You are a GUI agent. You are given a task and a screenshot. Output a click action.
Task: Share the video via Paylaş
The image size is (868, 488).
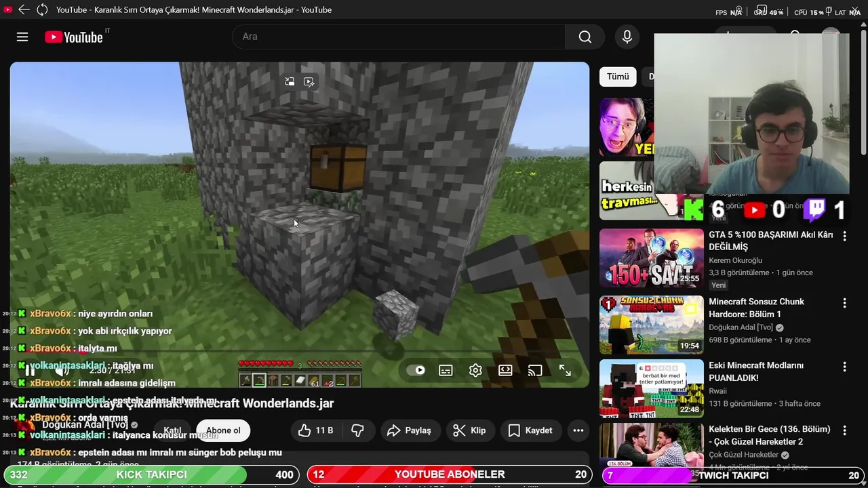pos(410,430)
